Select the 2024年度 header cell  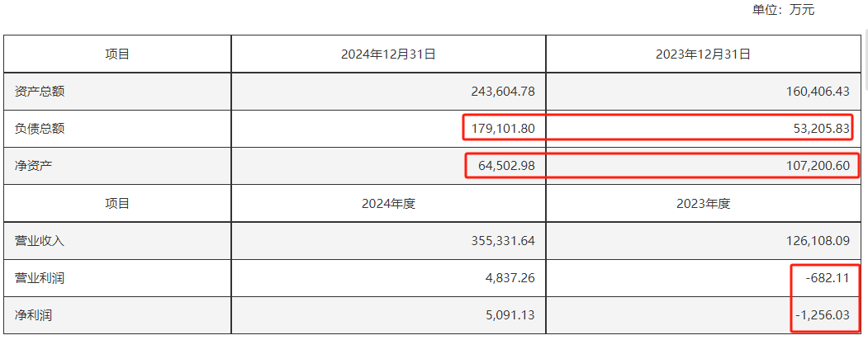pyautogui.click(x=388, y=203)
